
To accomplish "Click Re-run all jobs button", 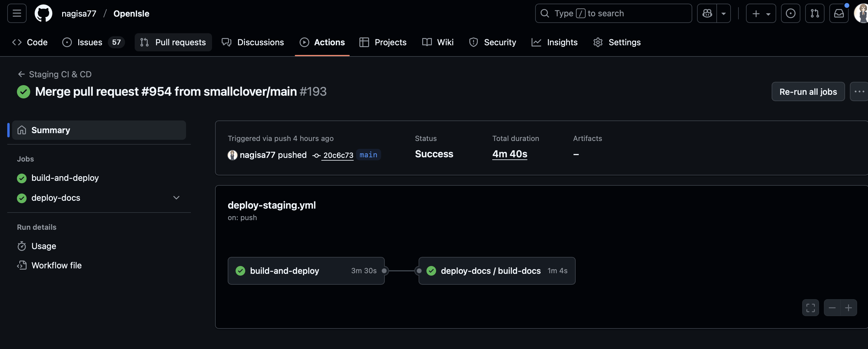I will coord(808,92).
